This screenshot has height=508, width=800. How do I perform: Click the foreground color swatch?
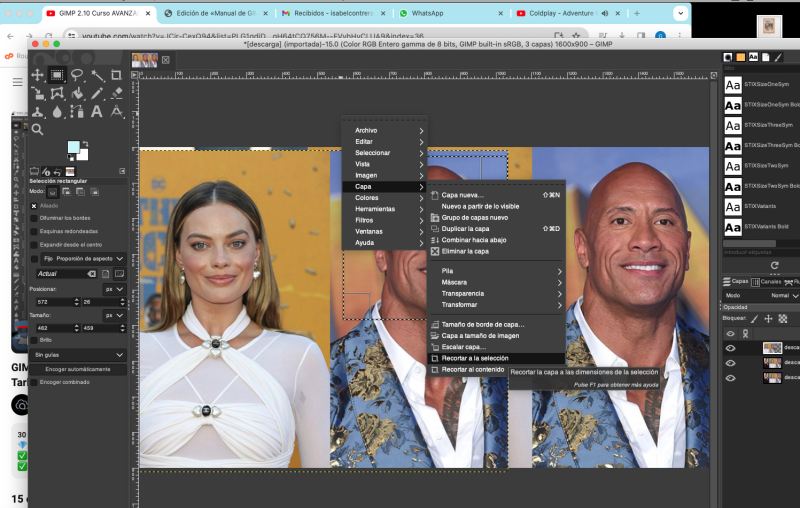click(74, 148)
